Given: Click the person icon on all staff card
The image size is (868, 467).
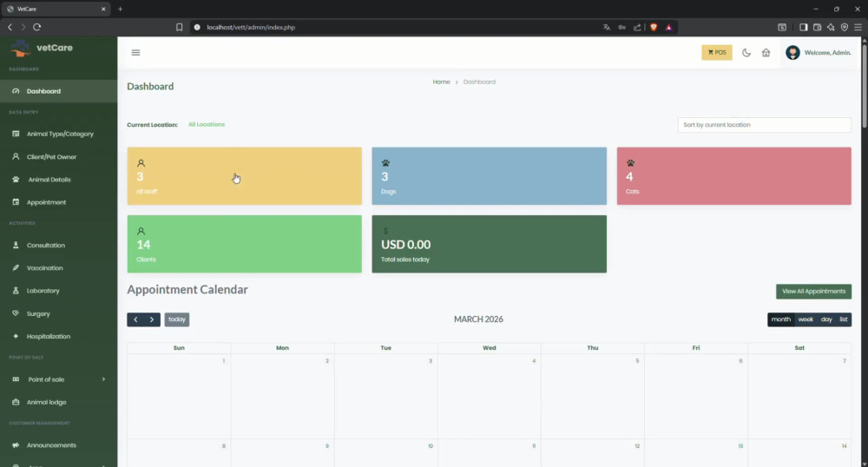Looking at the screenshot, I should 141,163.
